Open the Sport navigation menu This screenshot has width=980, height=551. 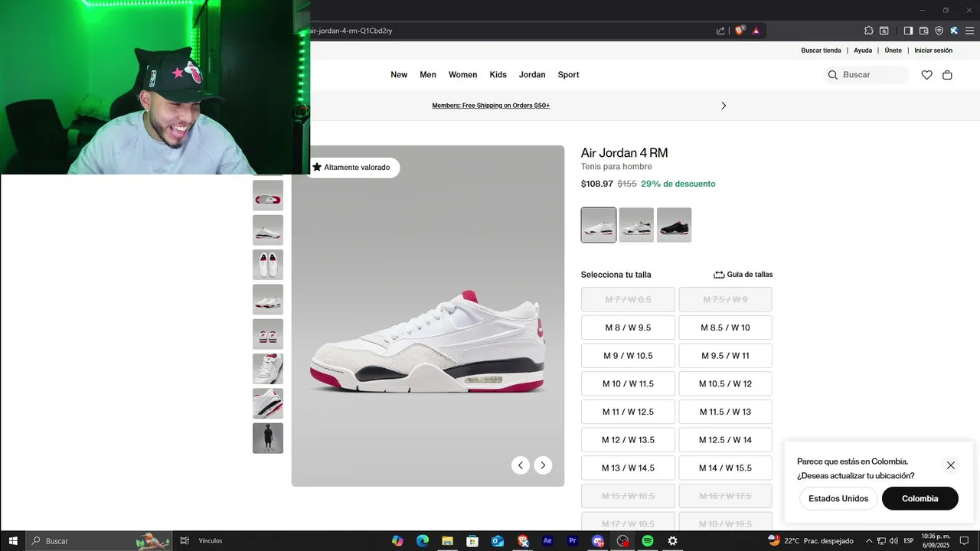pos(568,75)
